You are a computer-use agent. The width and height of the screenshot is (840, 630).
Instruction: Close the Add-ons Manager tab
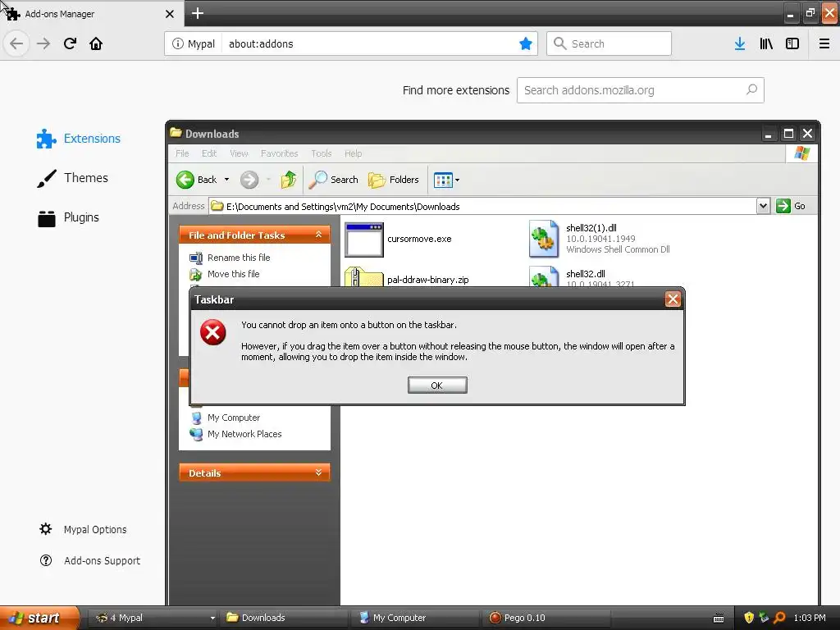pos(169,14)
